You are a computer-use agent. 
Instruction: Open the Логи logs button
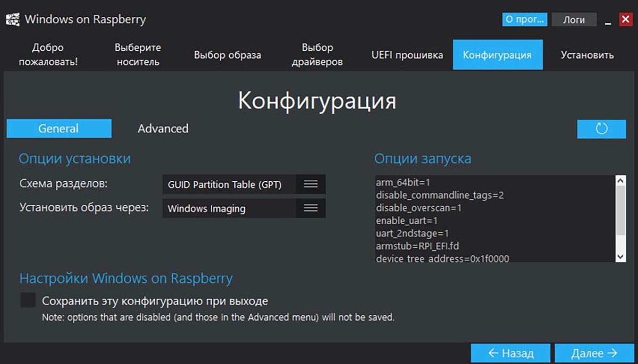click(574, 20)
